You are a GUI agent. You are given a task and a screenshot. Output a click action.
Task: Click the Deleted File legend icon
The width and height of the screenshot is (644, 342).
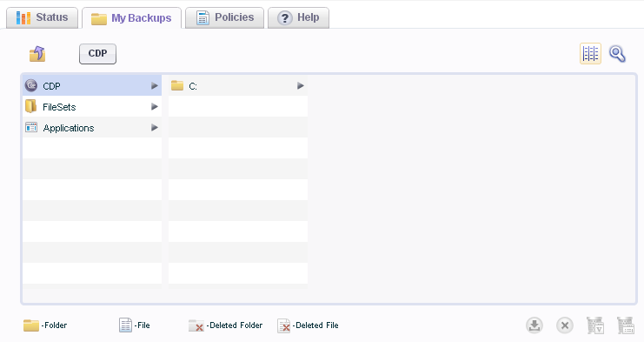pos(284,325)
